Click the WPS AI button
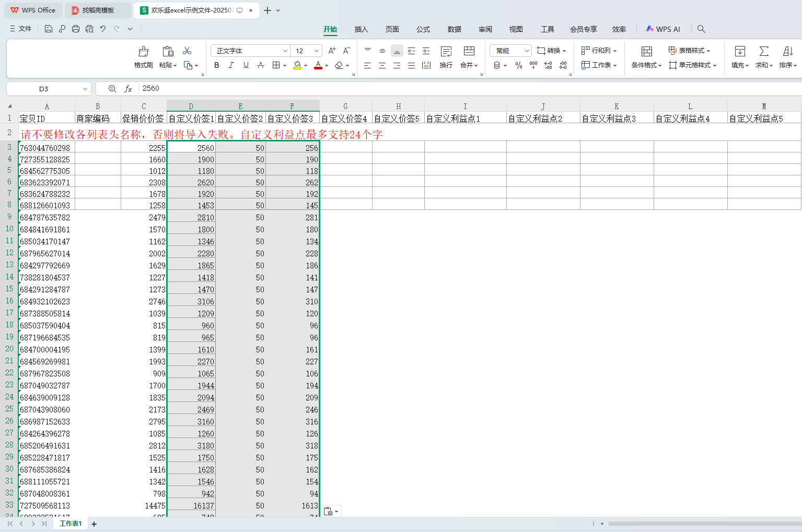The height and width of the screenshot is (532, 802). [x=663, y=29]
